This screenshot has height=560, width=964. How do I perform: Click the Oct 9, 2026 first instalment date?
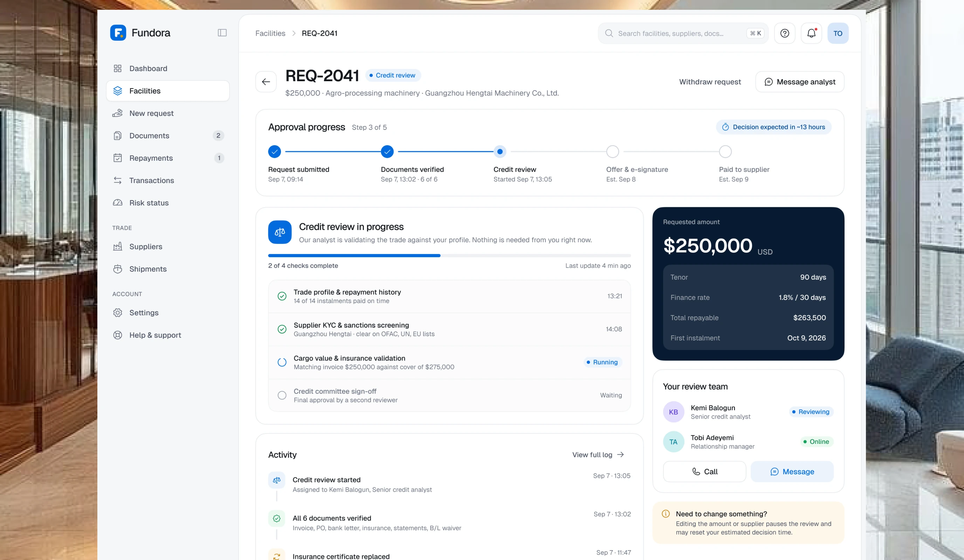point(806,338)
